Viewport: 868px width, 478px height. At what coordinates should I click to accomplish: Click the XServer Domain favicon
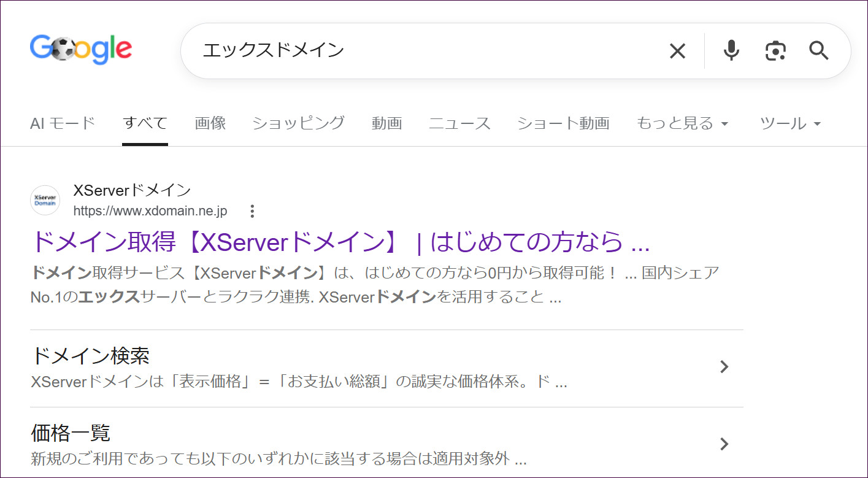(45, 200)
